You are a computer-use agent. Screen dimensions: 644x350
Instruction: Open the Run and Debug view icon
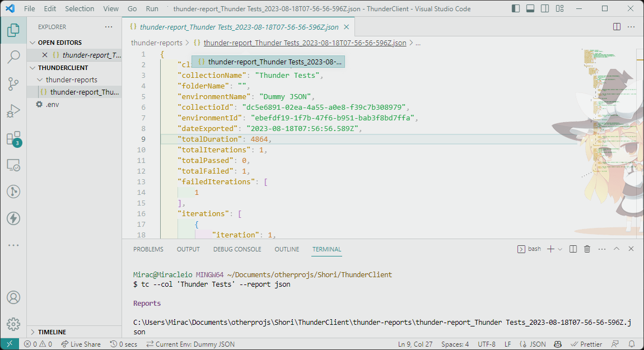point(13,111)
